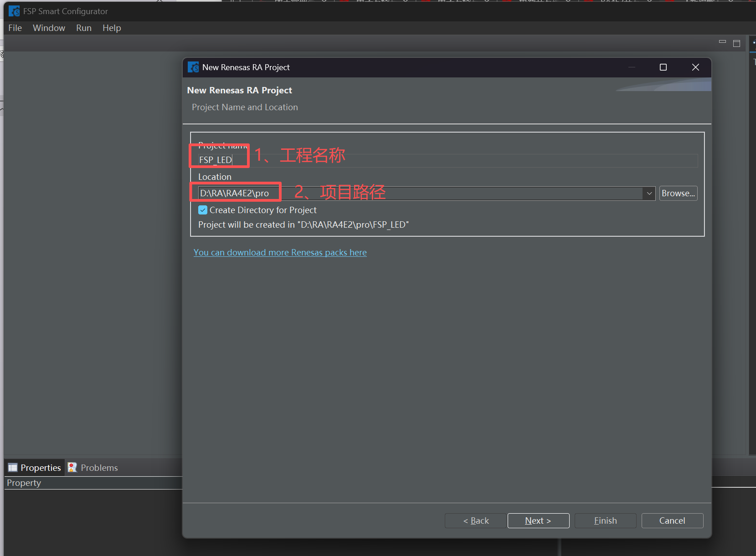Open the Help menu
This screenshot has height=556, width=756.
pos(112,28)
